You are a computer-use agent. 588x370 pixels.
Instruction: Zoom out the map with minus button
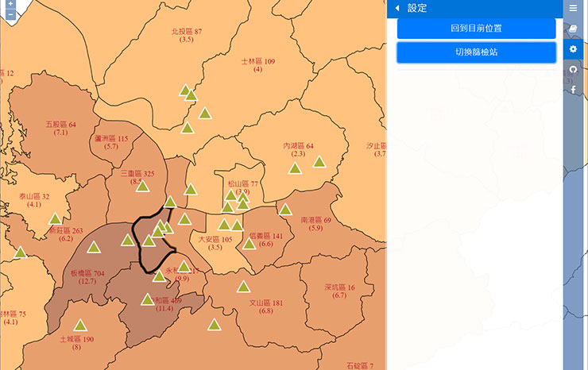tap(10, 14)
